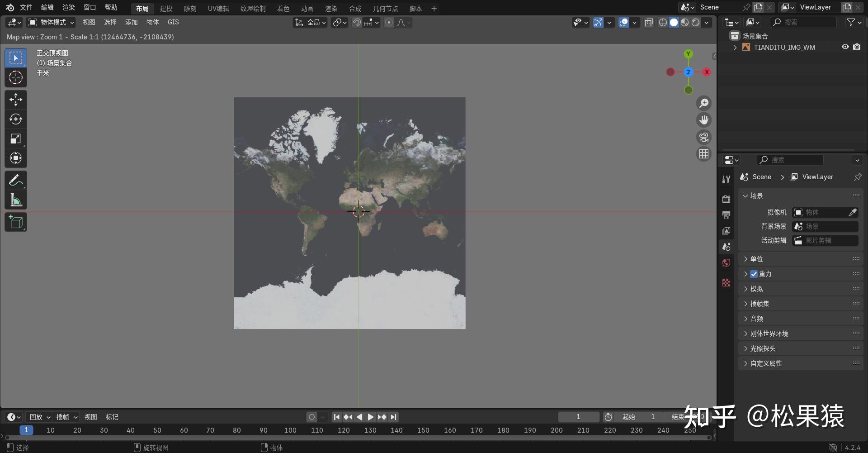Viewport: 868px width, 453px height.
Task: Select the Add Cube tool
Action: tap(16, 222)
